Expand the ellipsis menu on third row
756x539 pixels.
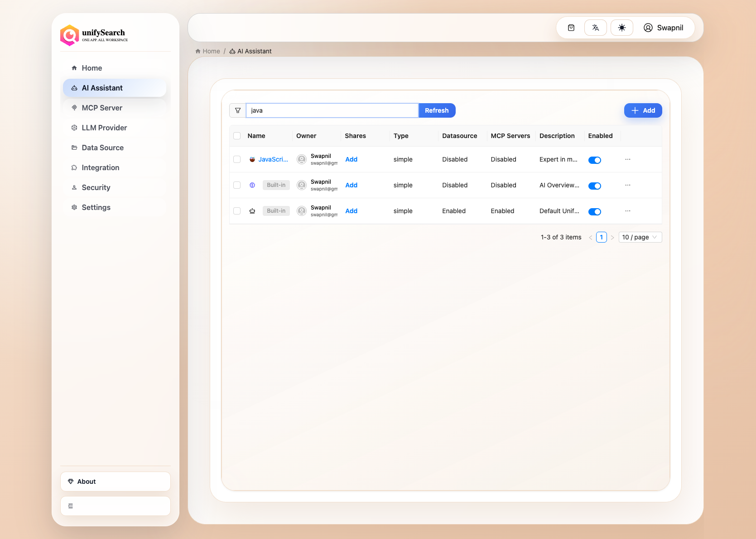tap(628, 211)
